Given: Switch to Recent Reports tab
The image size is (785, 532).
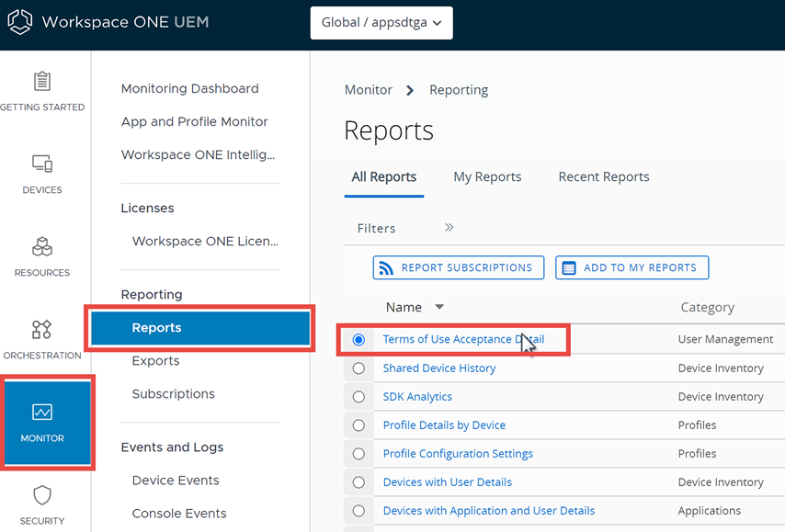Looking at the screenshot, I should [x=604, y=177].
